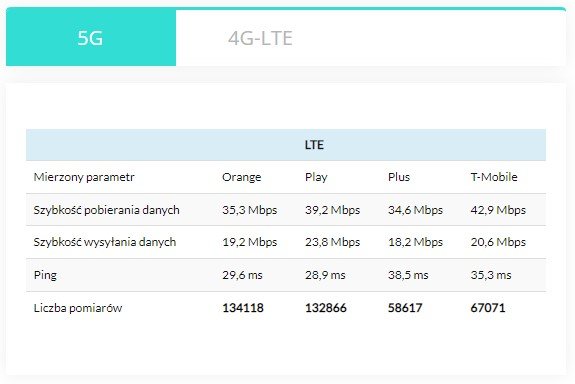575x384 pixels.
Task: Click the Plus column header
Action: (x=399, y=177)
